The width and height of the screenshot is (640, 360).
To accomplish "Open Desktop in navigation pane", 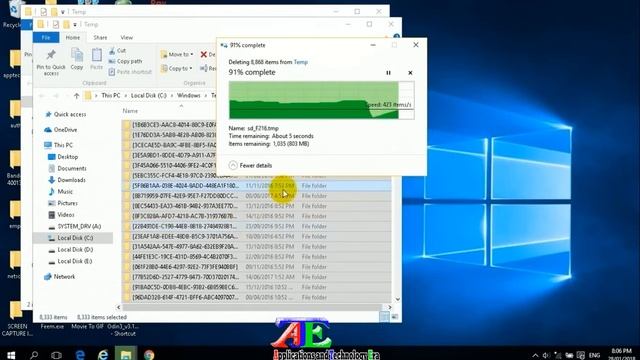I will click(63, 157).
